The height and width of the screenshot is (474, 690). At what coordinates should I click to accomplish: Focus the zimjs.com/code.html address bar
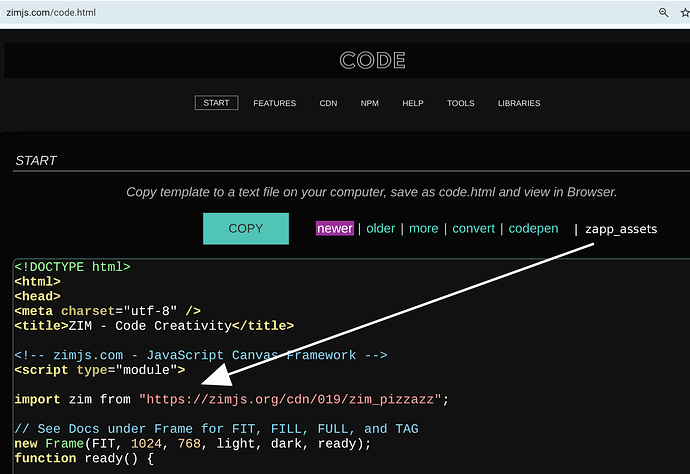(x=300, y=13)
